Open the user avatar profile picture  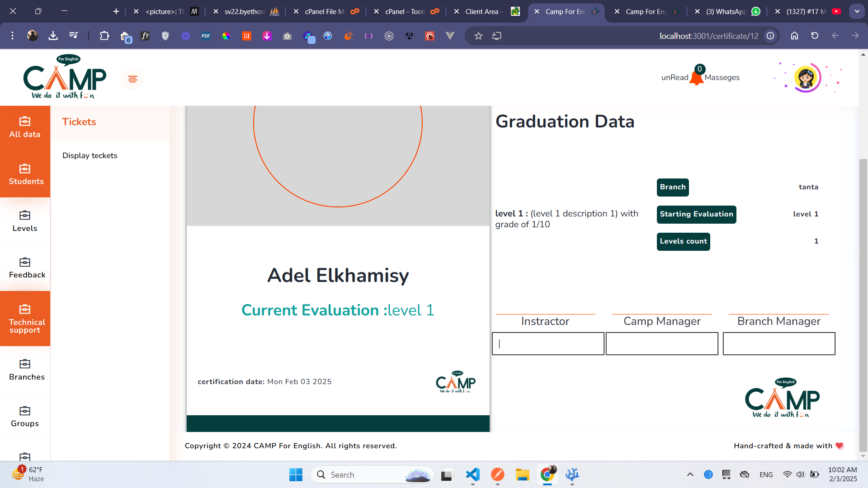(x=806, y=78)
